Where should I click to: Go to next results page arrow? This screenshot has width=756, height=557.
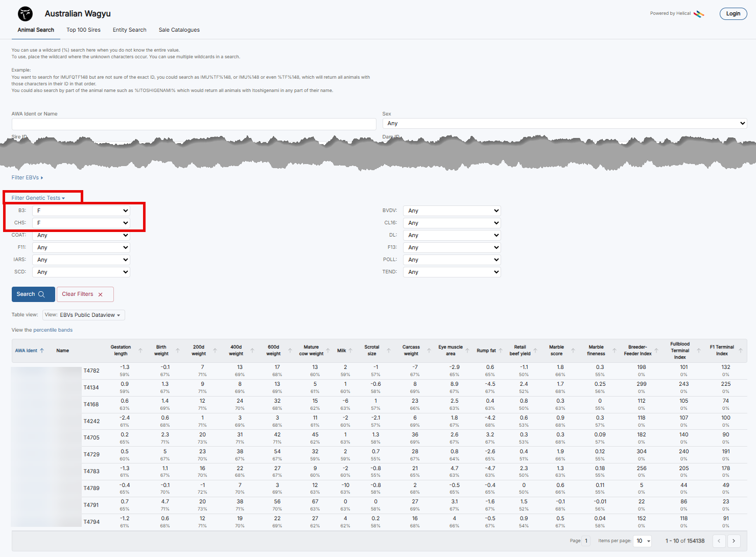pos(734,541)
